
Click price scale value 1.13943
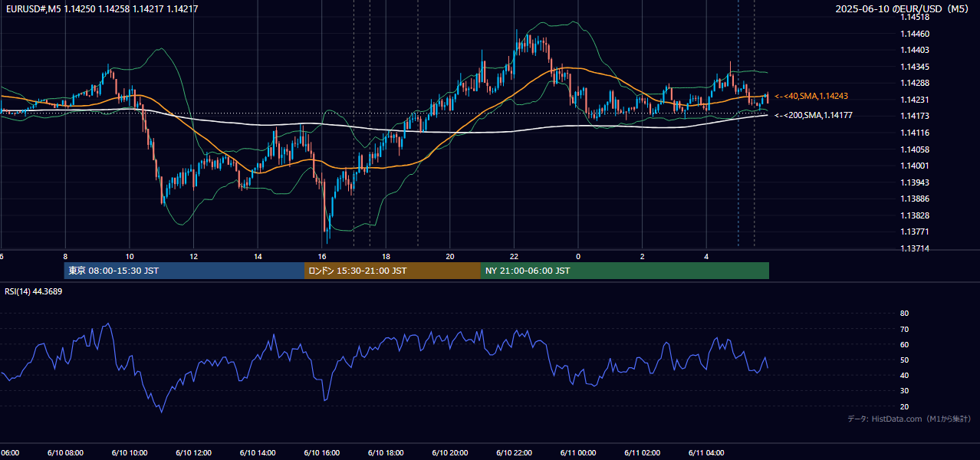tap(916, 182)
